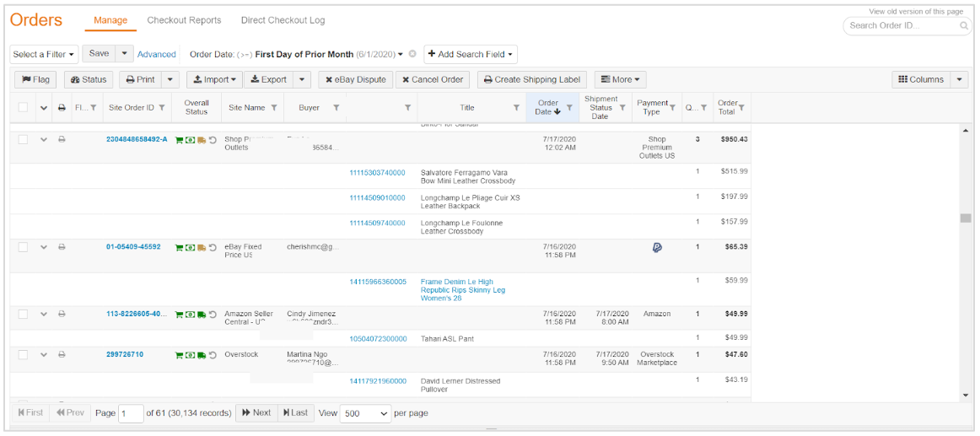
Task: Remove the Order Date search field
Action: pyautogui.click(x=412, y=54)
